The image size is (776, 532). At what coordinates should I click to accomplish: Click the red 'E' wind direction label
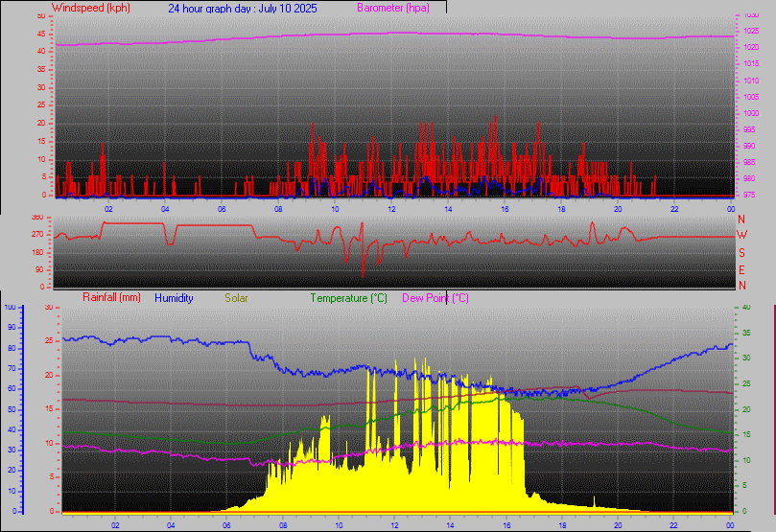pyautogui.click(x=741, y=270)
